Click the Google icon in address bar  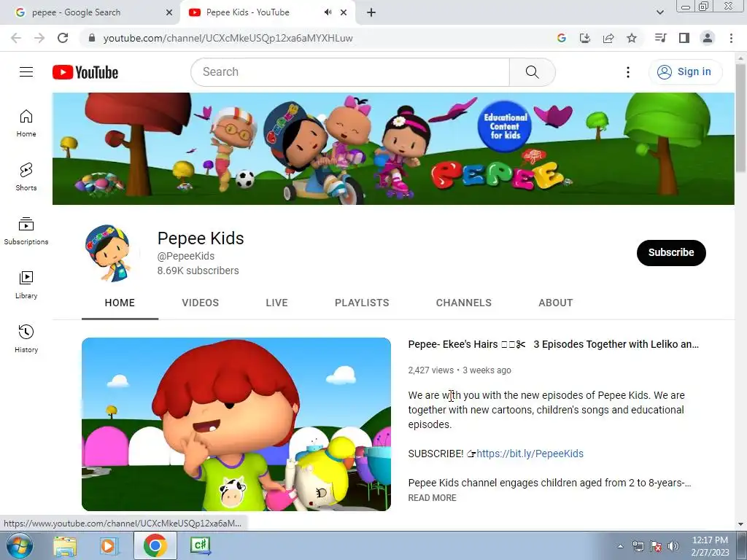(562, 38)
